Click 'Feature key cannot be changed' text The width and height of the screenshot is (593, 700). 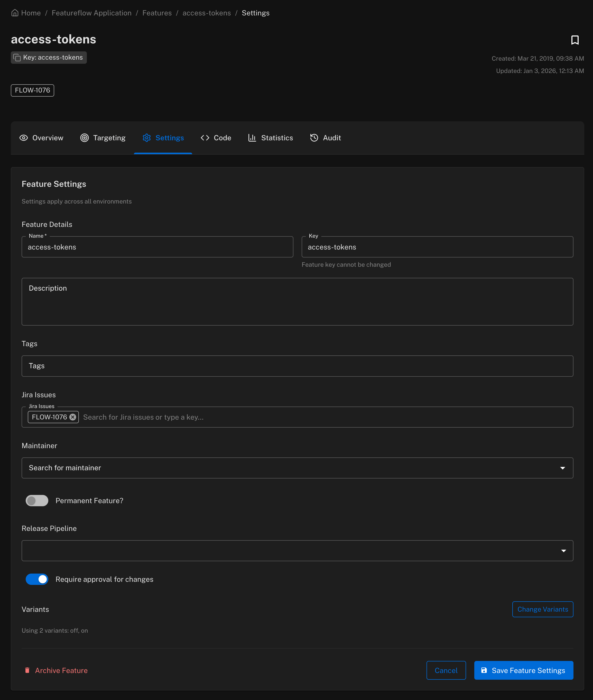[x=346, y=265]
